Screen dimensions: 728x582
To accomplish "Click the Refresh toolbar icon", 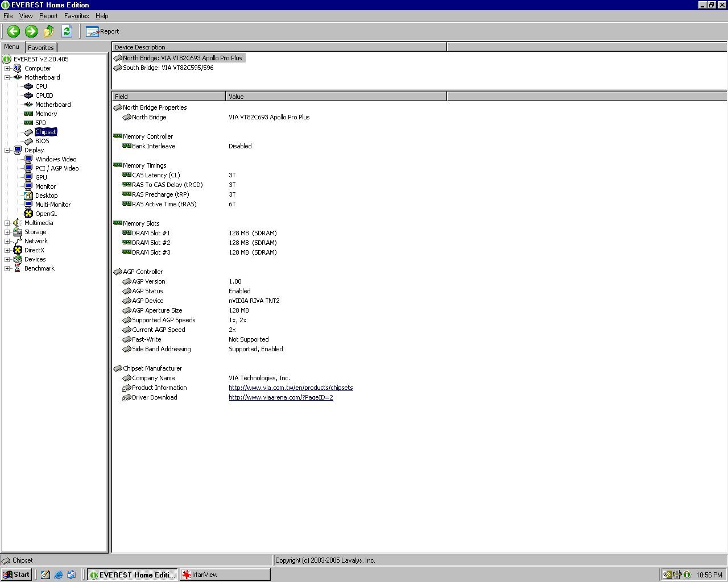I will click(x=67, y=31).
